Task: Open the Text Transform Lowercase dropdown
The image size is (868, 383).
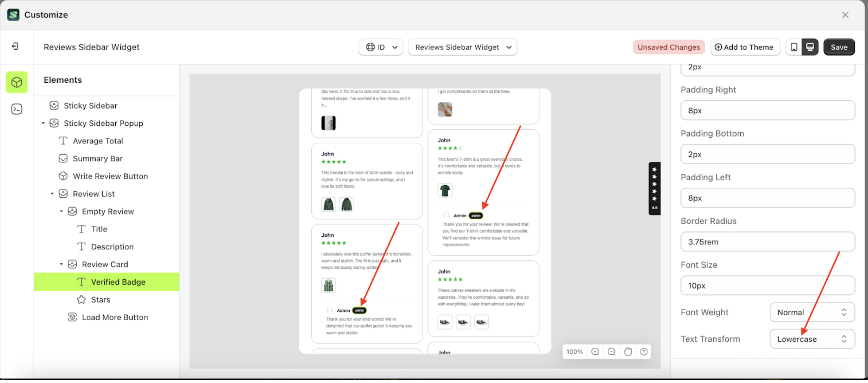Action: (812, 339)
